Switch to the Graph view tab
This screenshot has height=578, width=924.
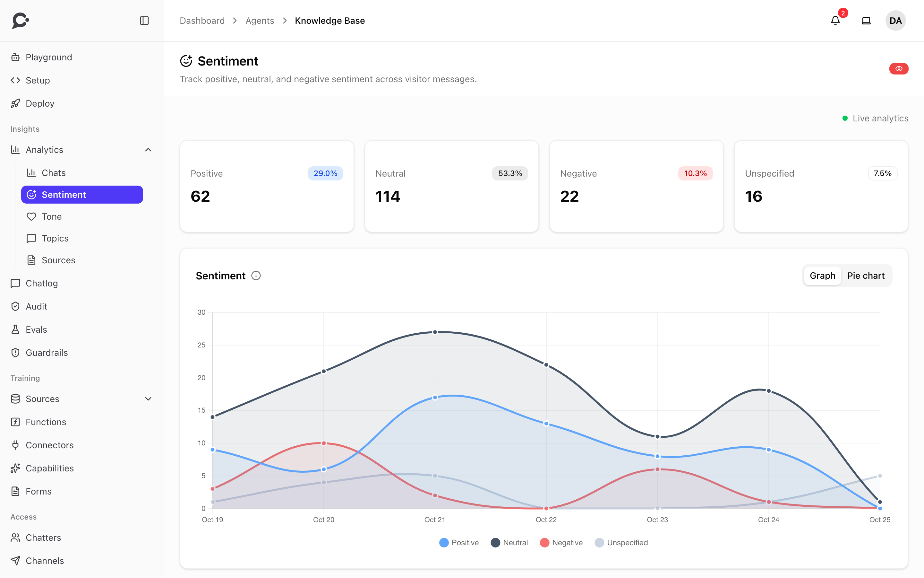click(x=822, y=276)
